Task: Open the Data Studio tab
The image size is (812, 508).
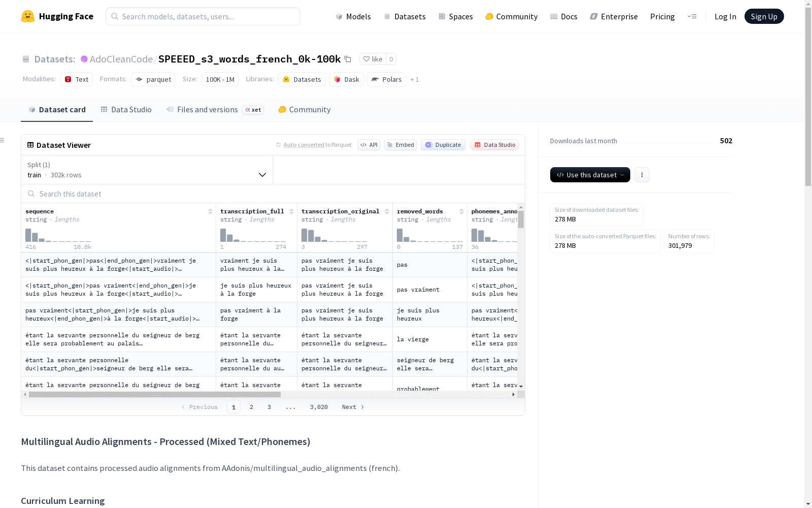Action: [x=126, y=109]
